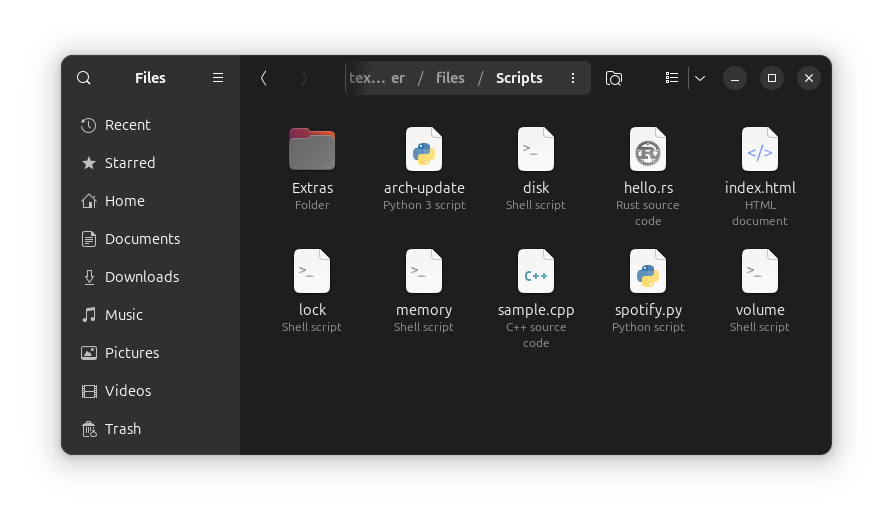Viewport: 893px width, 522px height.
Task: Go back with the left arrow button
Action: (x=263, y=78)
